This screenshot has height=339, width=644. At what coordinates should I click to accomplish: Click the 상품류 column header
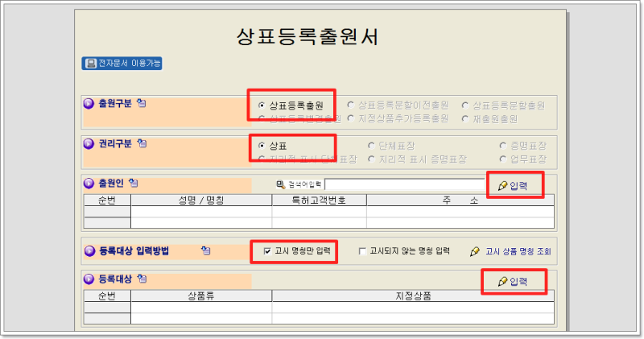pyautogui.click(x=201, y=296)
